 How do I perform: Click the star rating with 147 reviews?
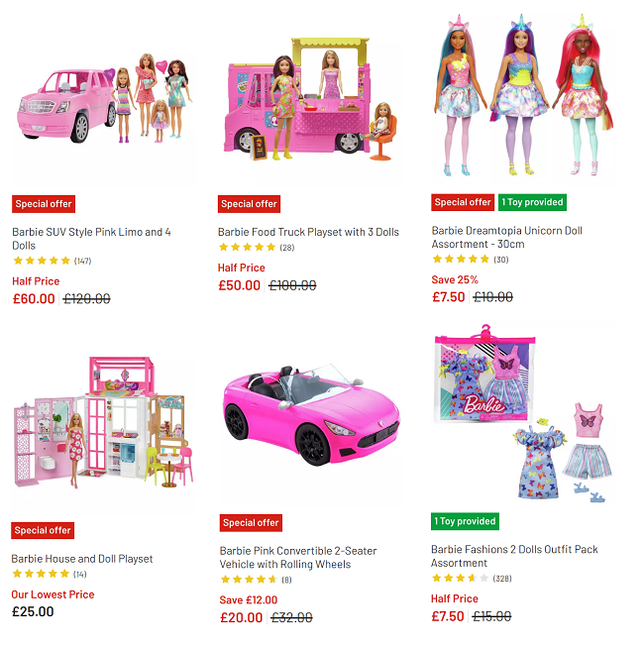pyautogui.click(x=52, y=261)
